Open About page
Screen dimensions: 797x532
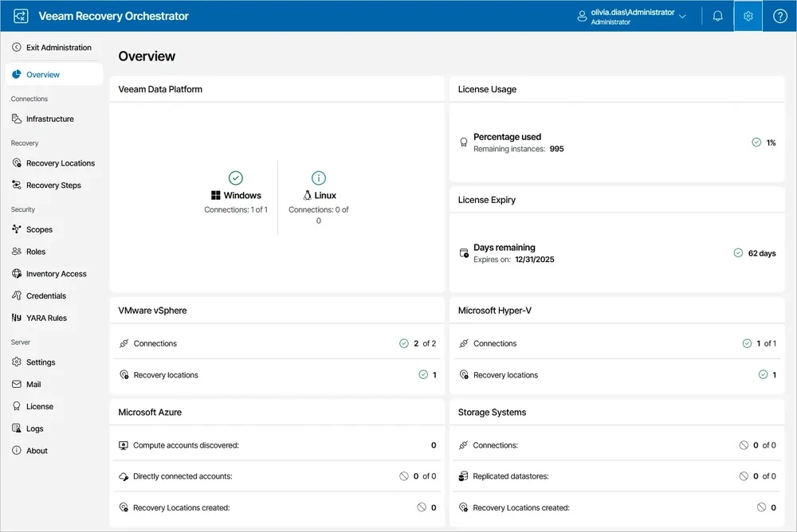point(29,450)
